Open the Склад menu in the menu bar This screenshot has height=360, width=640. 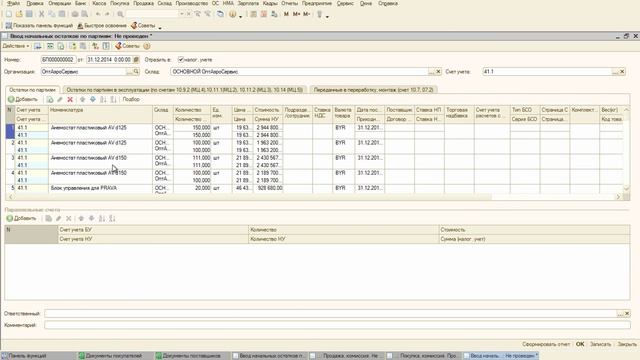(164, 3)
